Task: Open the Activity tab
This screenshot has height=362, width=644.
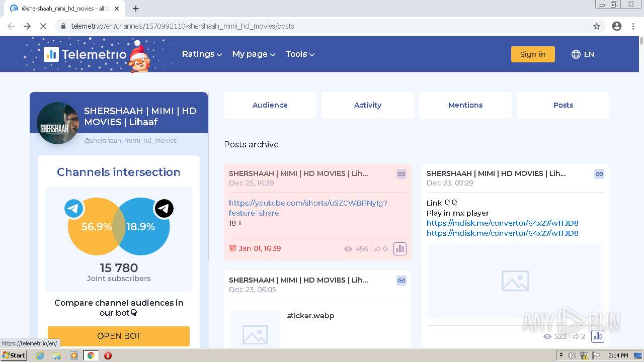Action: (x=368, y=105)
